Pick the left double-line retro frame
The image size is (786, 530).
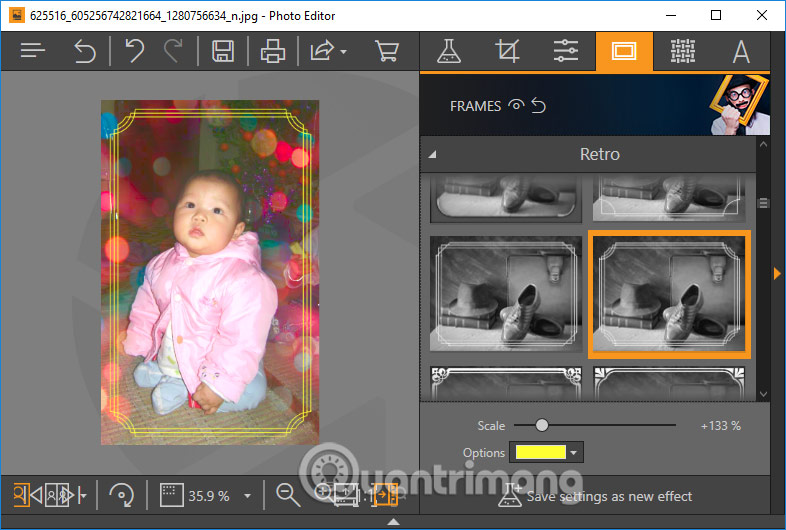point(506,293)
